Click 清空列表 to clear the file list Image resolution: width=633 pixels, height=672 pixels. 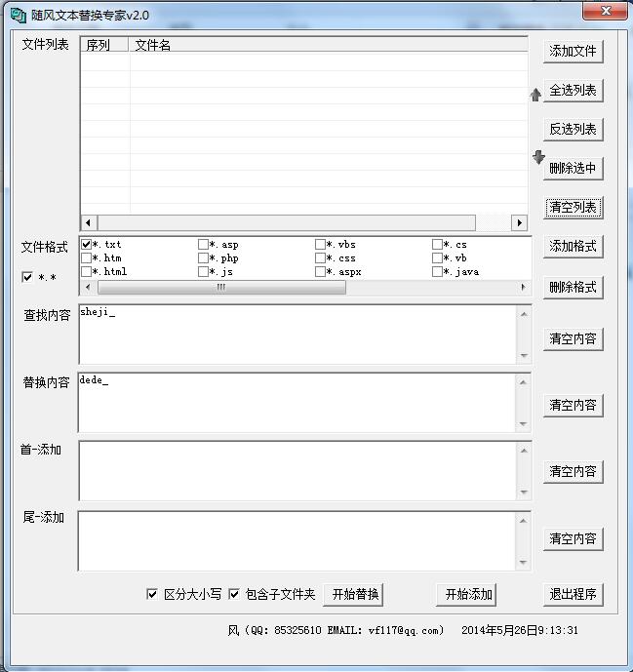click(x=573, y=208)
